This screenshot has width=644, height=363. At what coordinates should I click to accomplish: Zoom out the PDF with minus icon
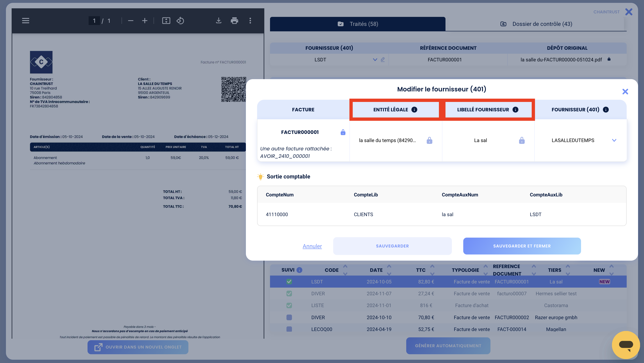tap(131, 21)
